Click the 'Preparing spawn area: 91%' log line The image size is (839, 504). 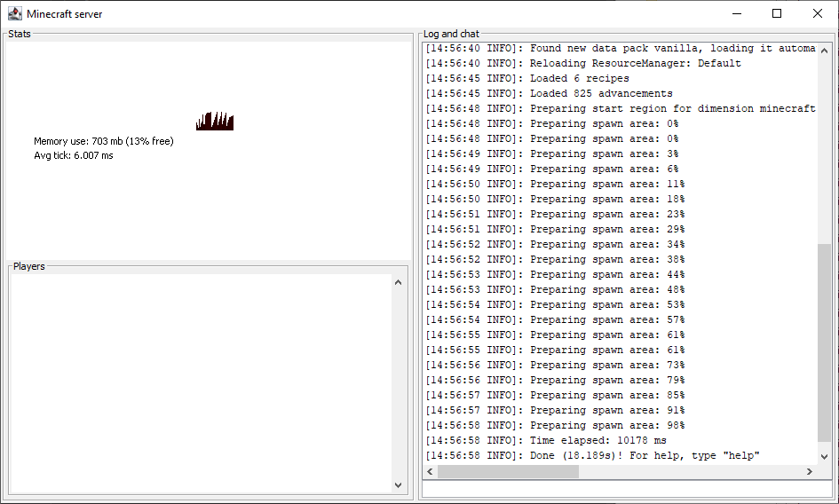pos(556,410)
